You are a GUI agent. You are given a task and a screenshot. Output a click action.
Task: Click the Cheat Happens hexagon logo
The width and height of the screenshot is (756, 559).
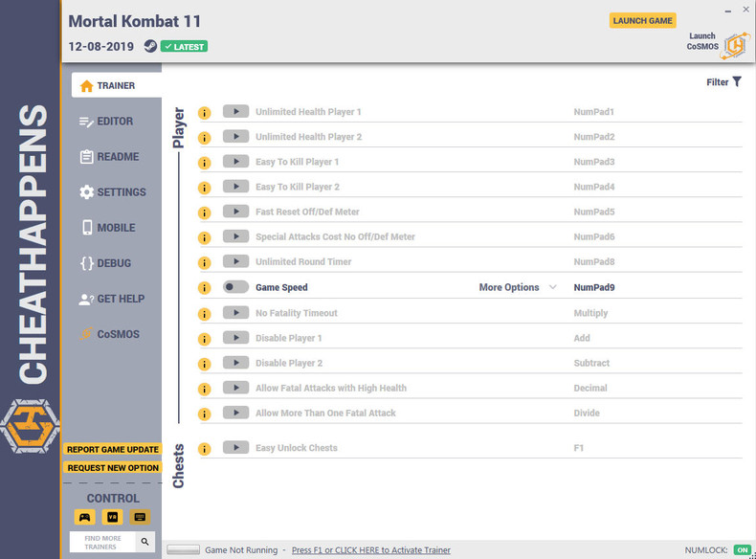(30, 426)
